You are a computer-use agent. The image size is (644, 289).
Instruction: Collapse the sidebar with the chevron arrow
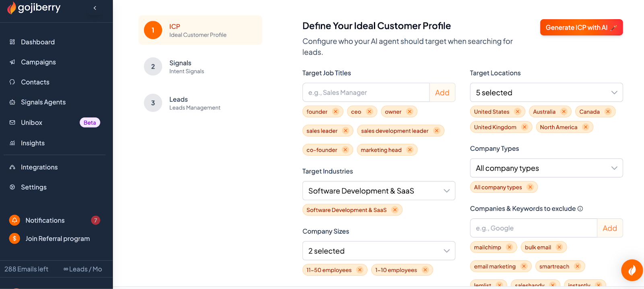pos(95,8)
